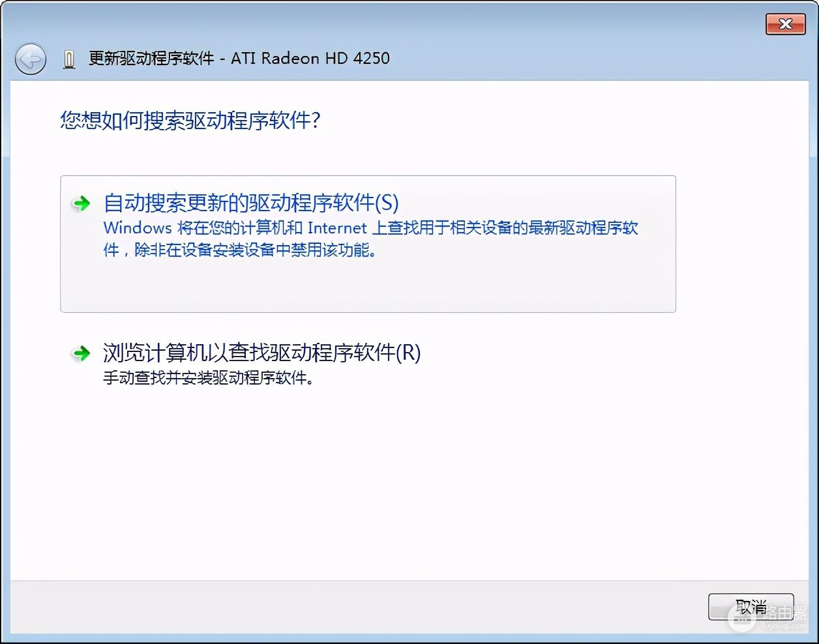
Task: Go back using the round arrow button
Action: (x=31, y=60)
